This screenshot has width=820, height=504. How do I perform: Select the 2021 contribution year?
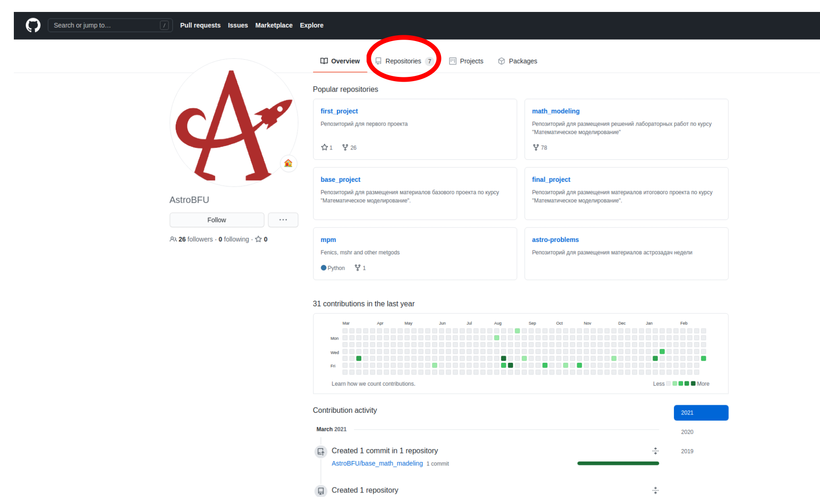701,413
